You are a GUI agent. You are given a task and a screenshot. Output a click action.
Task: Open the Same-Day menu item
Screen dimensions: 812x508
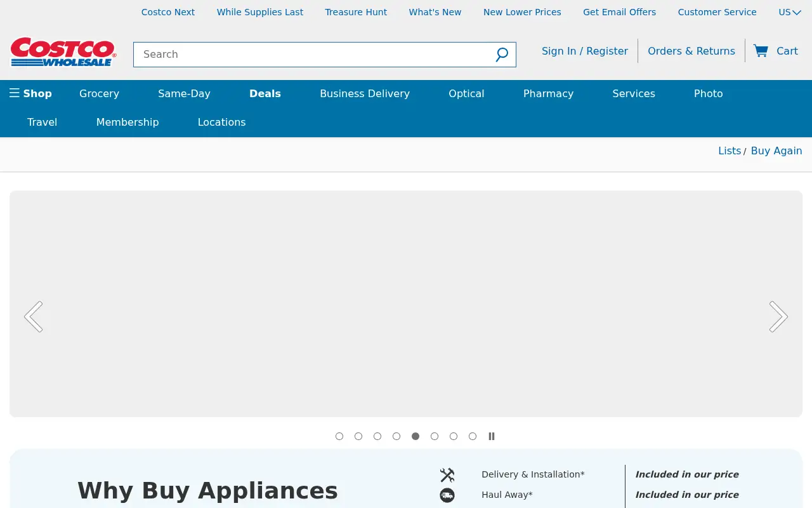click(x=184, y=93)
